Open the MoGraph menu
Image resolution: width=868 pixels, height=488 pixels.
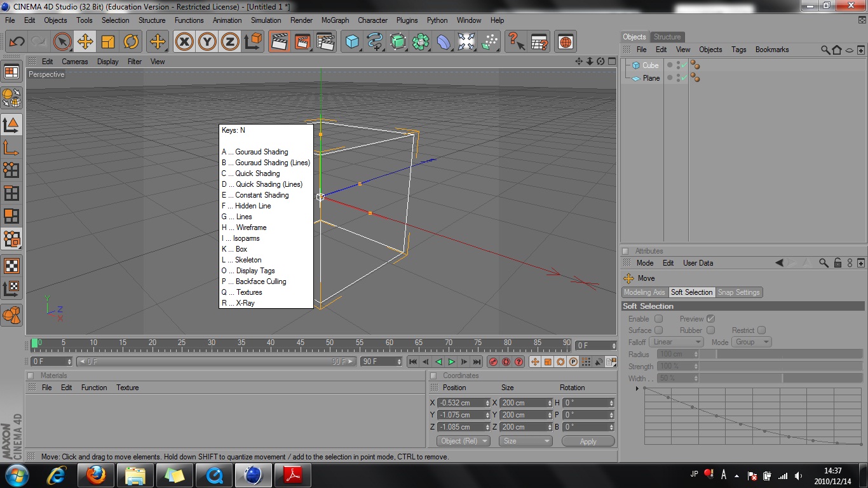[335, 20]
